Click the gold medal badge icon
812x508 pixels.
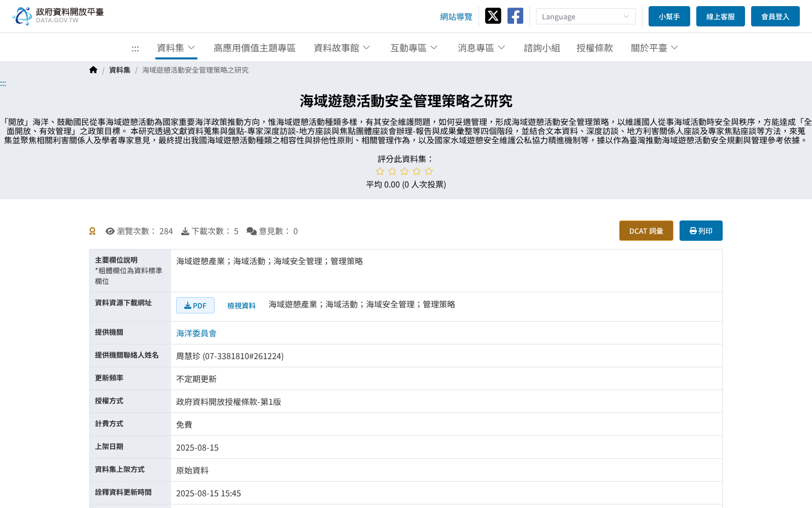[x=92, y=231]
